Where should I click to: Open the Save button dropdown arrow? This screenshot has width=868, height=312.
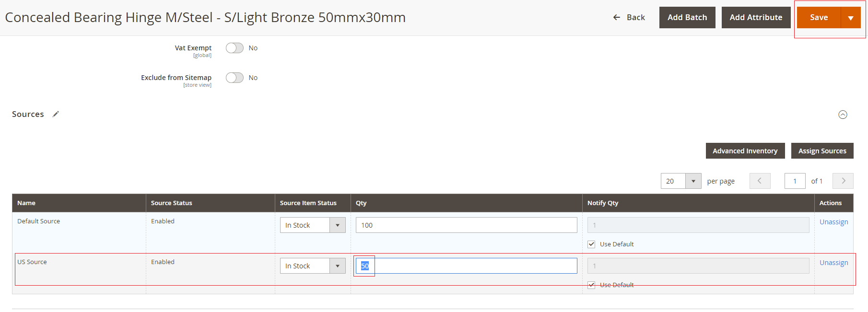pos(851,18)
